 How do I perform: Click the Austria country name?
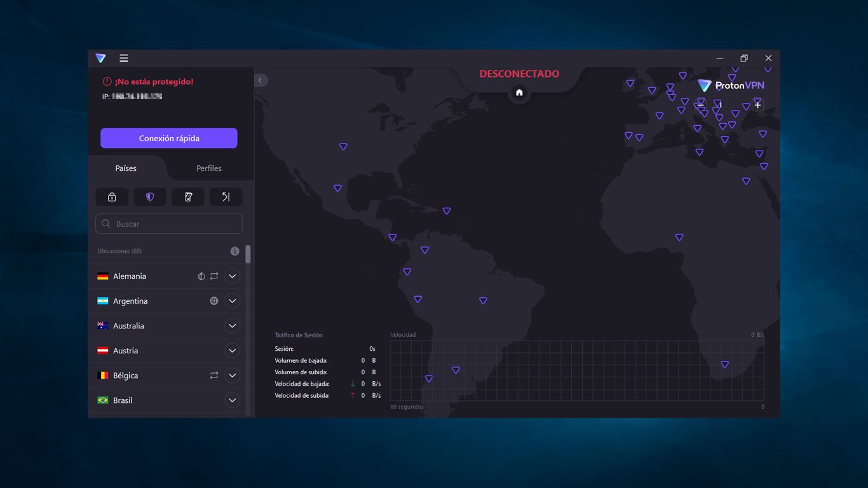pyautogui.click(x=125, y=351)
